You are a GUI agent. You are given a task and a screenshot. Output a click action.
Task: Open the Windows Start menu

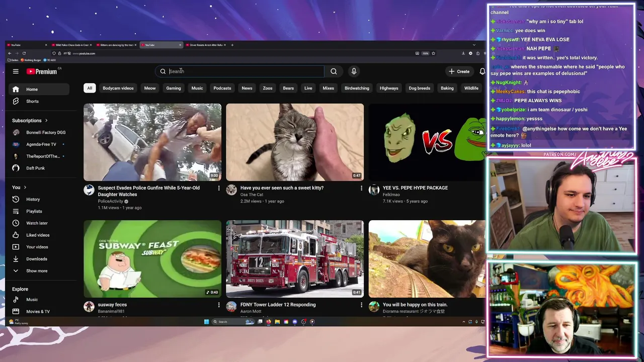click(x=206, y=322)
